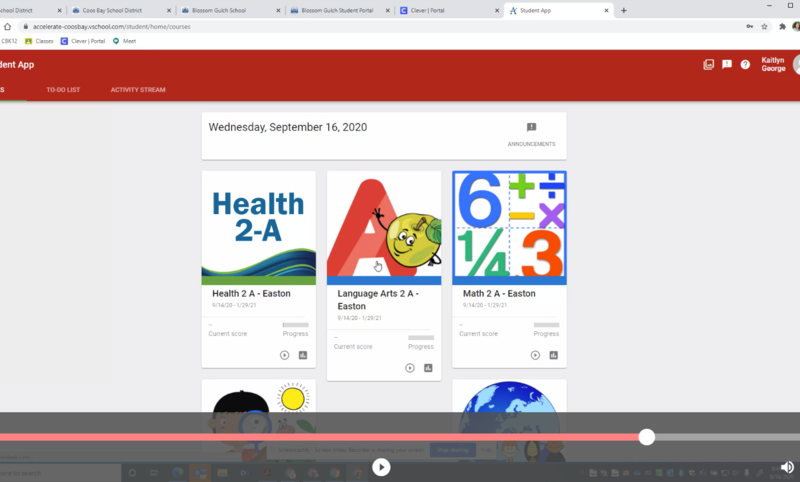Open a new browser tab with plus

pos(623,10)
